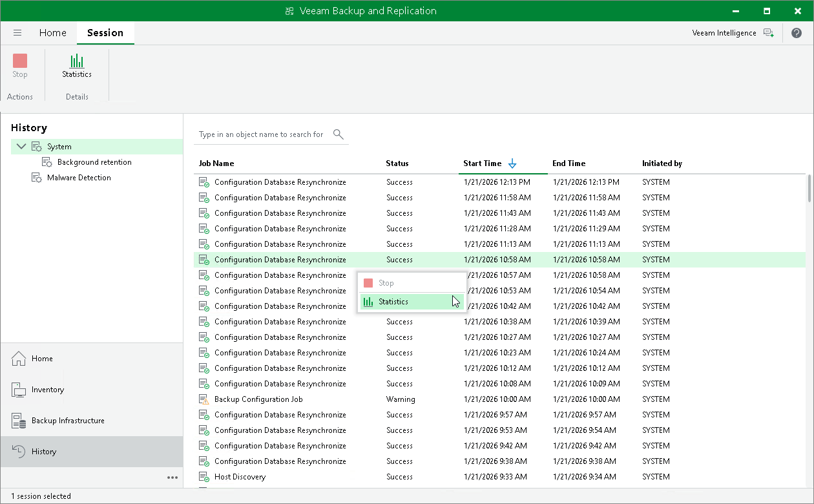Click the vertical scrollbar thumb
The height and width of the screenshot is (504, 814).
click(x=809, y=188)
